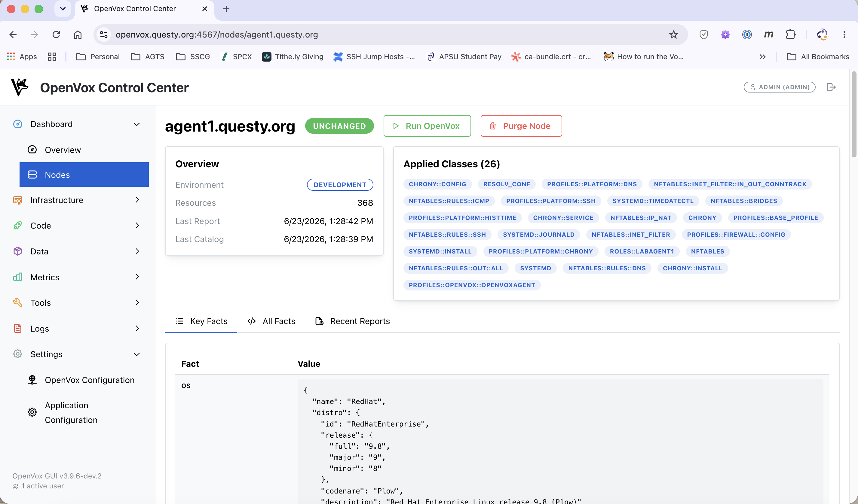This screenshot has width=858, height=504.
Task: Click the Metrics bar chart icon
Action: coord(18,277)
